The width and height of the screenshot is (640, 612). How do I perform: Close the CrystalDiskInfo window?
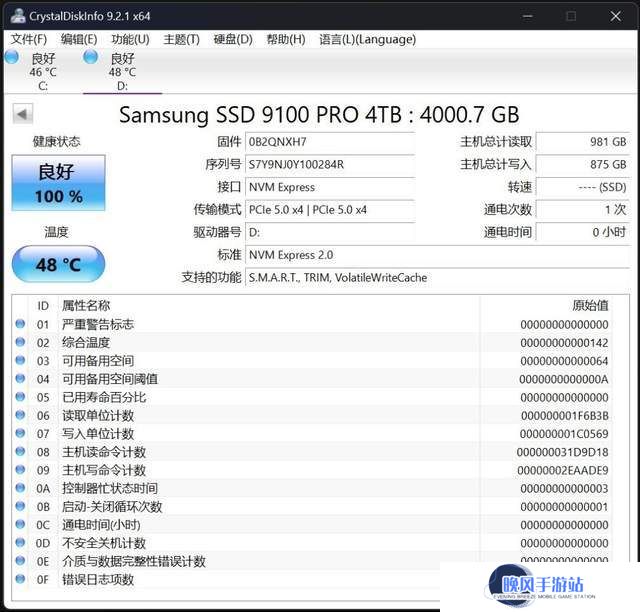coord(616,16)
